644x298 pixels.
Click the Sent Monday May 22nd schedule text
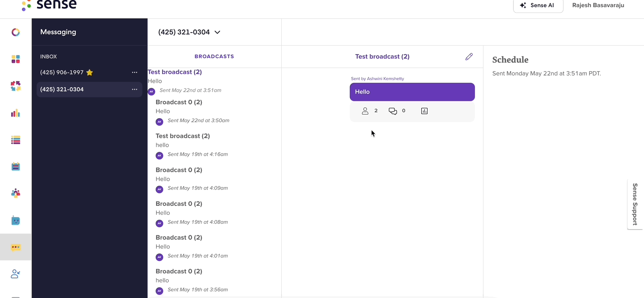[547, 73]
